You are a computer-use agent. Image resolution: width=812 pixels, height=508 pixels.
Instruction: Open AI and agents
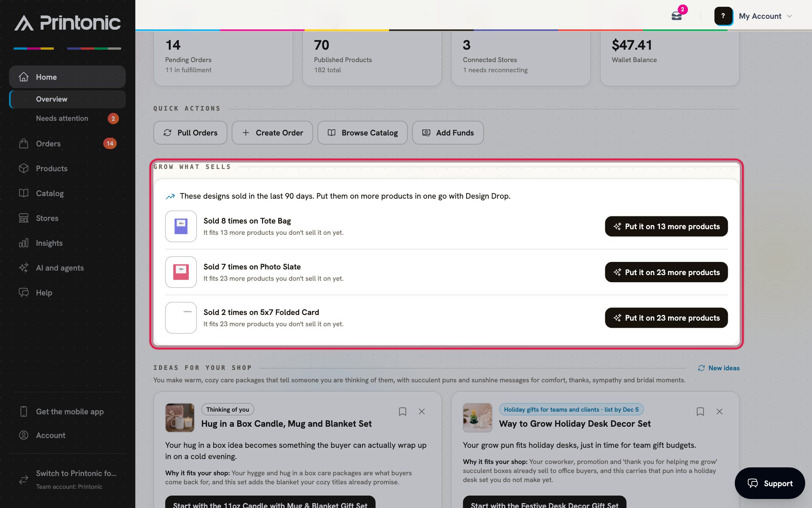[67, 268]
